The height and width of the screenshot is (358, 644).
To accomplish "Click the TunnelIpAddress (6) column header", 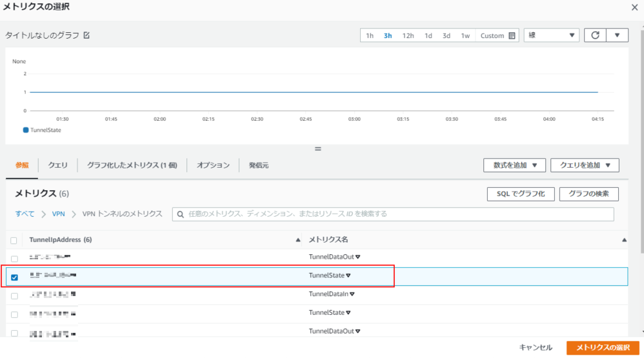I will click(x=61, y=240).
